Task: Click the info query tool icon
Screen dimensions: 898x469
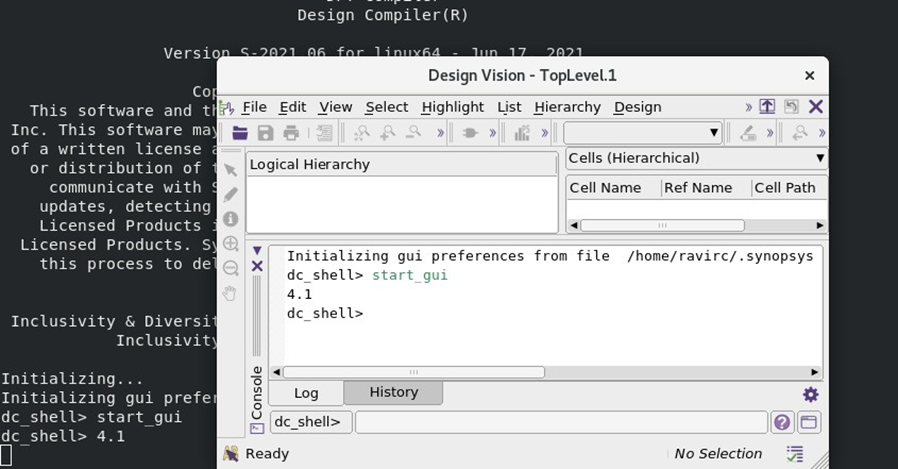Action: (230, 219)
